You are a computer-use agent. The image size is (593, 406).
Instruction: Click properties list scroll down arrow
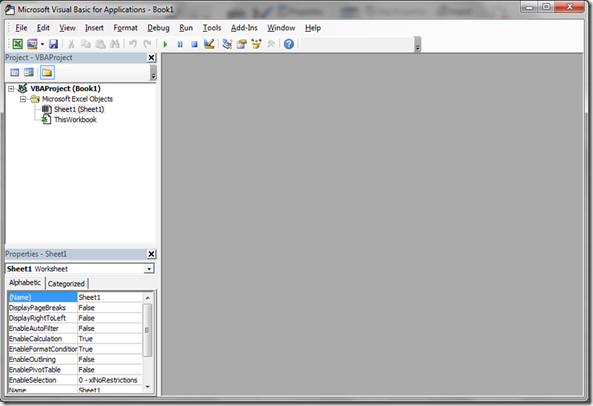click(x=147, y=387)
